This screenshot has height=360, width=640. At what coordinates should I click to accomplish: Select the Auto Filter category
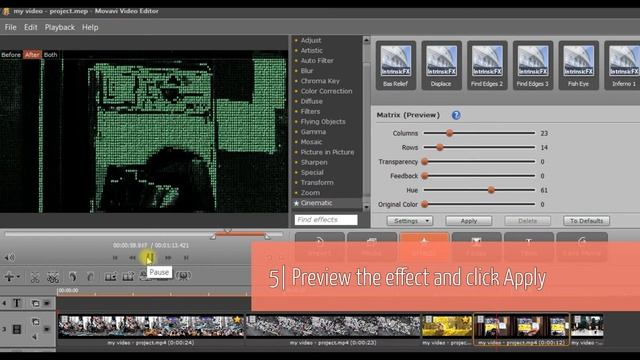(x=317, y=61)
